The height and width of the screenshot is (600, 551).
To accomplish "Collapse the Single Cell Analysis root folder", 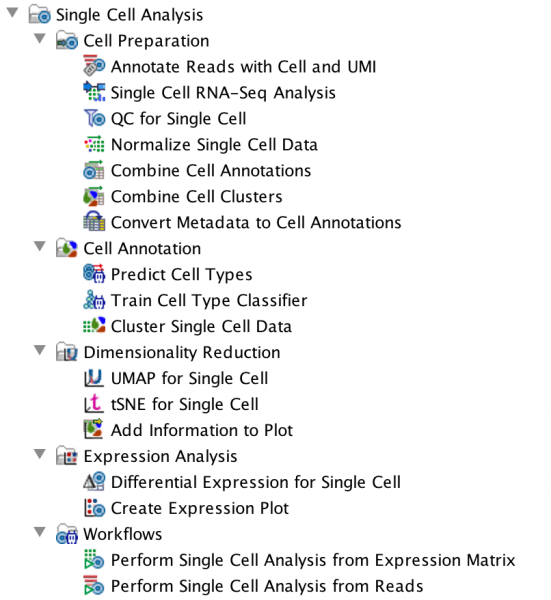I will pyautogui.click(x=12, y=13).
